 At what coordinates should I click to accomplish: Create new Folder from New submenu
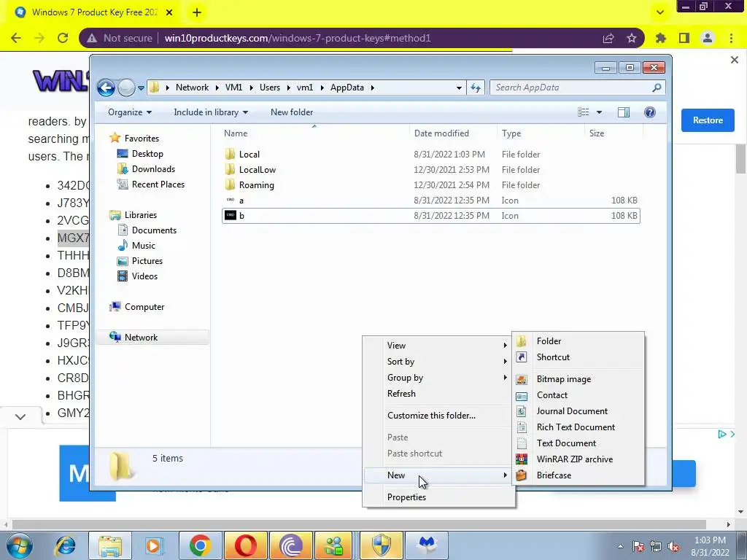click(578, 341)
